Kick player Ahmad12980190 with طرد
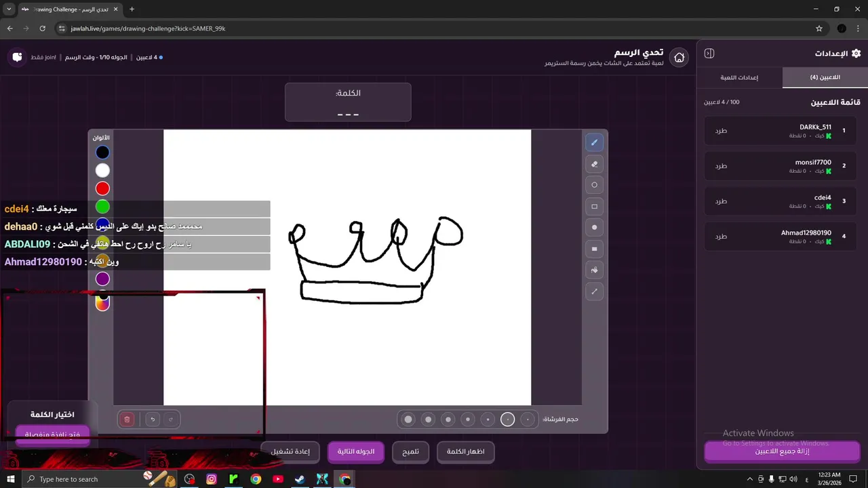 [x=721, y=237]
